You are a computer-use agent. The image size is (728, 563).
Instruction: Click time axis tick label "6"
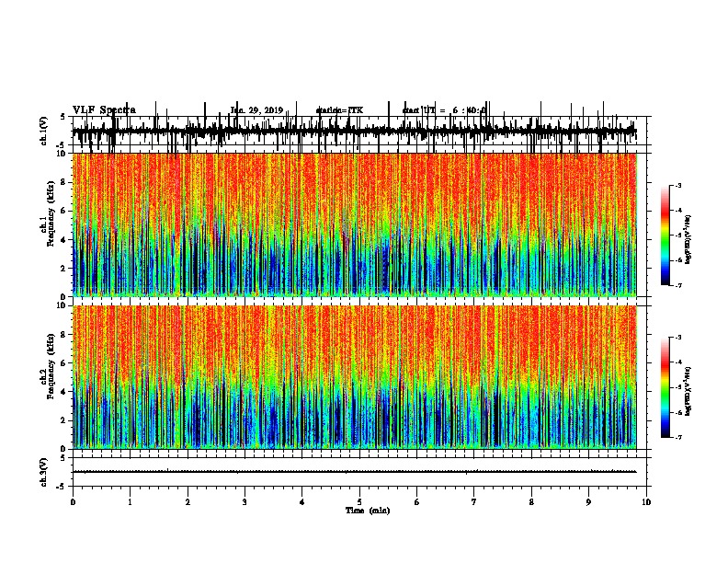coord(417,502)
